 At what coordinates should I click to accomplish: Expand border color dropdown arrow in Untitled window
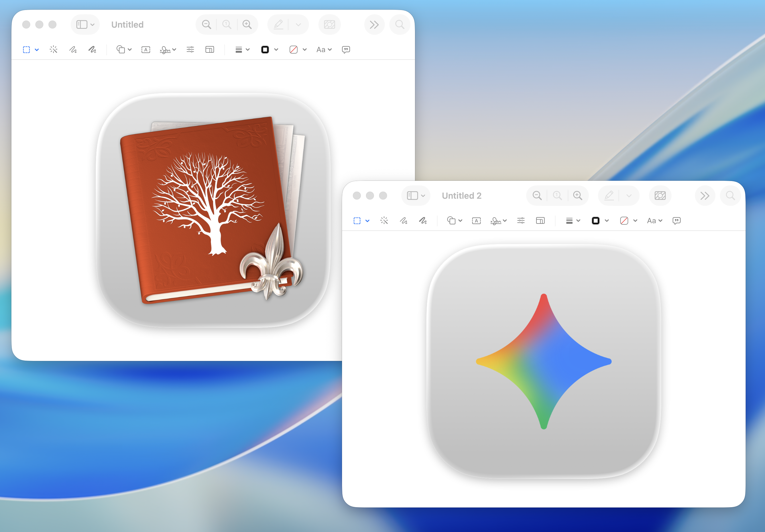(x=276, y=50)
